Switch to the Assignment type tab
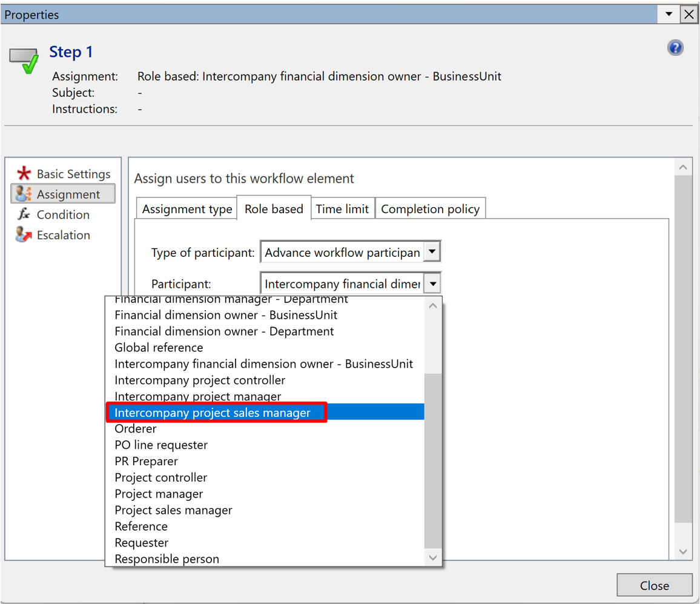 coord(187,209)
